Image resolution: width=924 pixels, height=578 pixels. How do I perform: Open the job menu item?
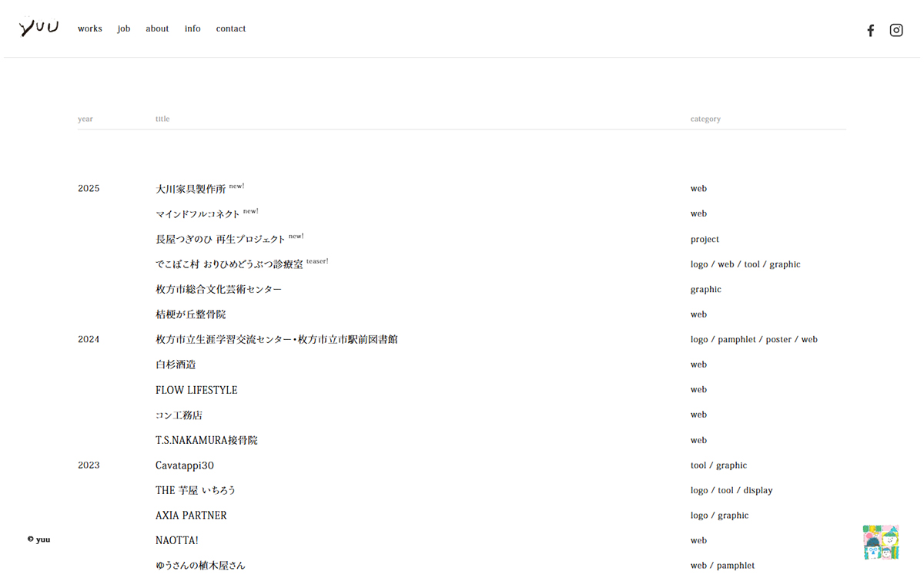(124, 29)
